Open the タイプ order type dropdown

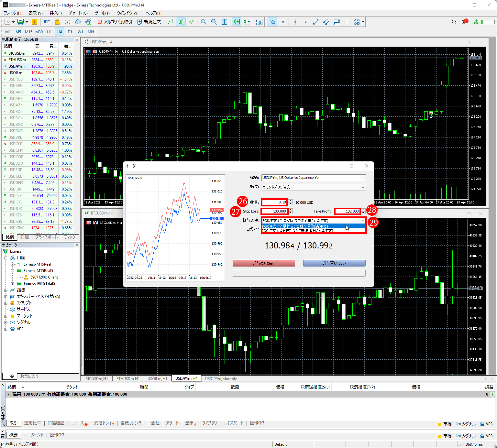tap(313, 187)
